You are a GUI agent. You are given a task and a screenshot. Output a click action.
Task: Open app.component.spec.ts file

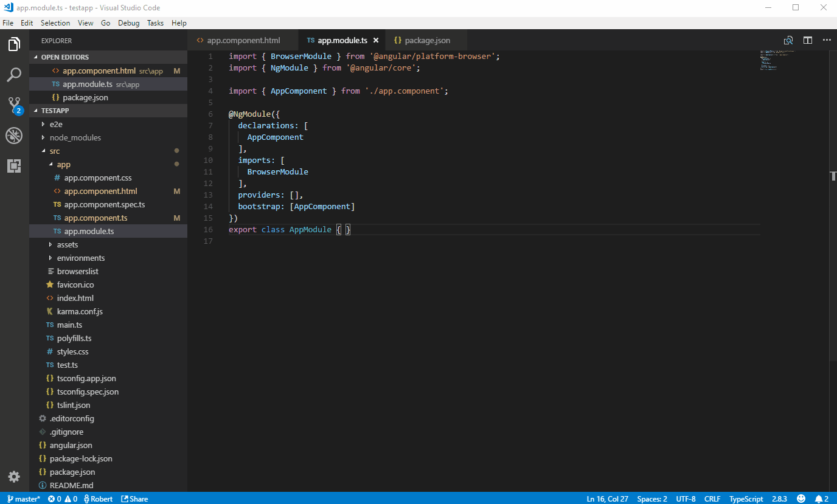pyautogui.click(x=108, y=204)
